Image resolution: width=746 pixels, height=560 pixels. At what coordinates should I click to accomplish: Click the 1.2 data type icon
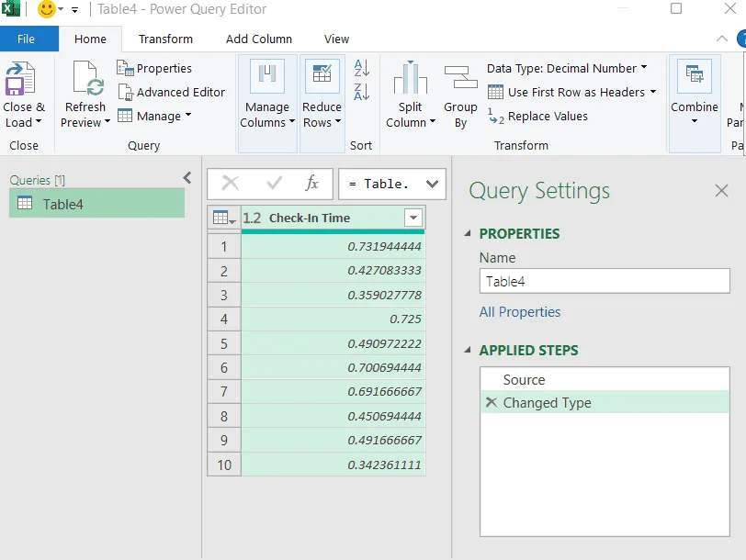(252, 218)
